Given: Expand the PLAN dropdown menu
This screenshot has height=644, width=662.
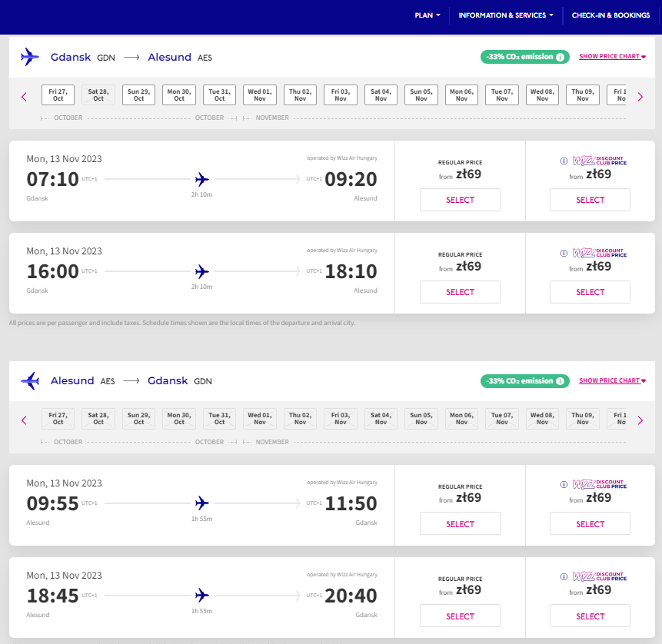Looking at the screenshot, I should (x=427, y=15).
